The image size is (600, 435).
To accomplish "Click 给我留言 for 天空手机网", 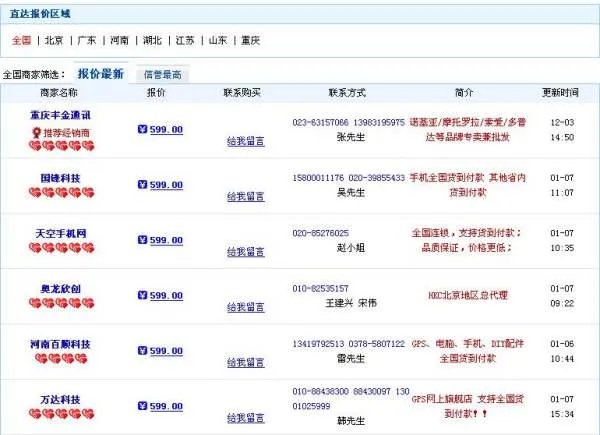I will [x=246, y=252].
